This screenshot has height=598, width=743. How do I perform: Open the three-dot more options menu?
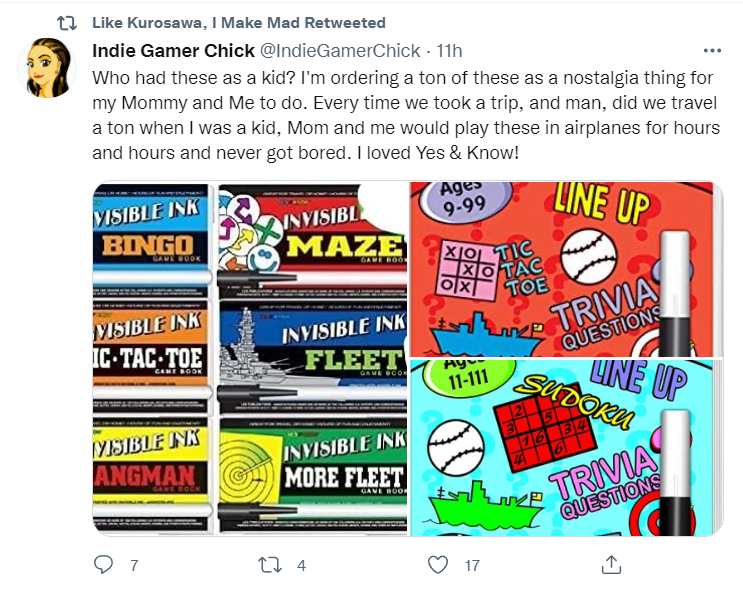pyautogui.click(x=712, y=50)
